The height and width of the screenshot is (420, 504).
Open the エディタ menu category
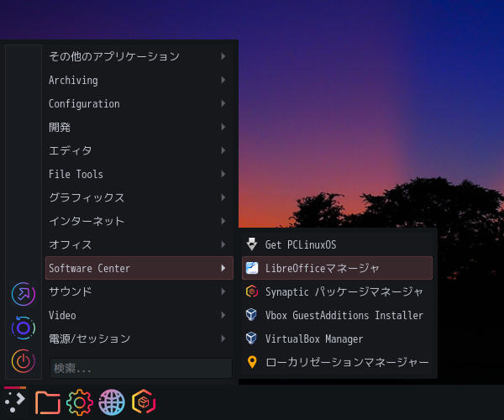139,150
